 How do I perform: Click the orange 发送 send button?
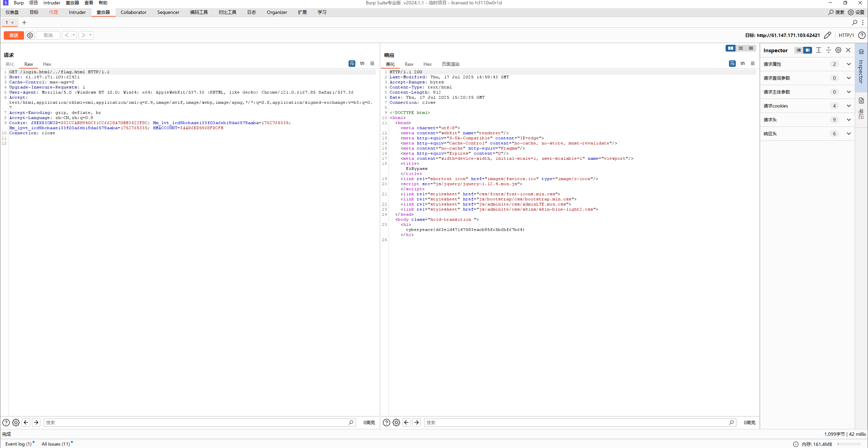click(14, 35)
